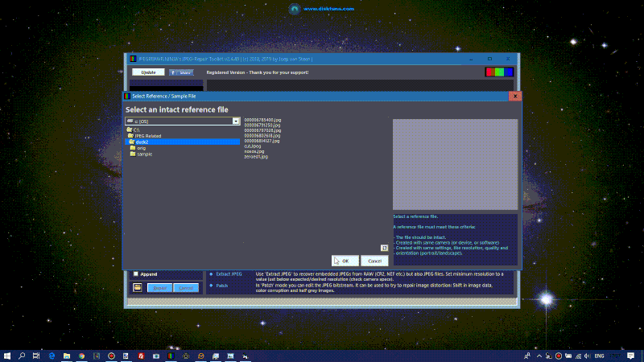
Task: Open the Windows Start menu
Action: click(7, 356)
